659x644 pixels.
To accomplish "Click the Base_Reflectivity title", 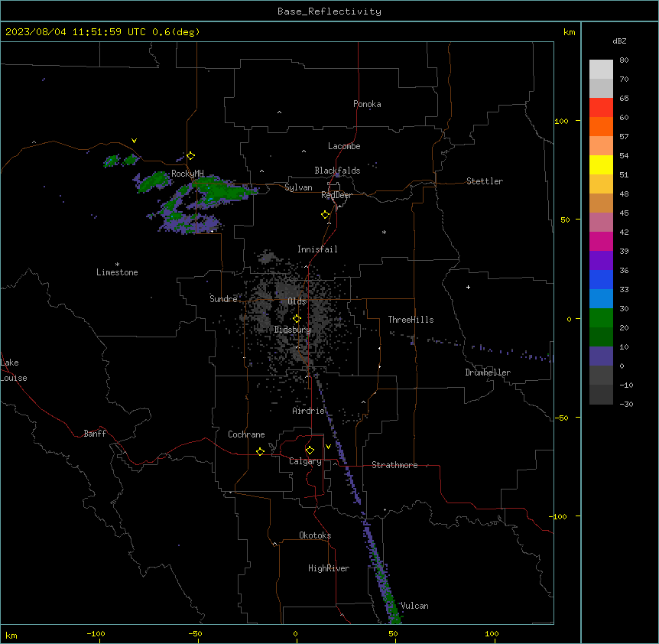I will 329,11.
